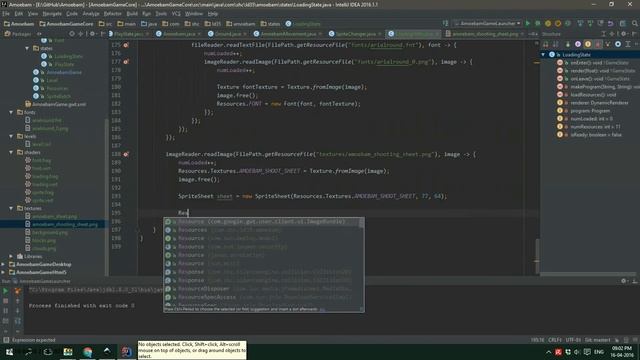The width and height of the screenshot is (640, 360).
Task: Pause output in Run panel
Action: coord(6,311)
